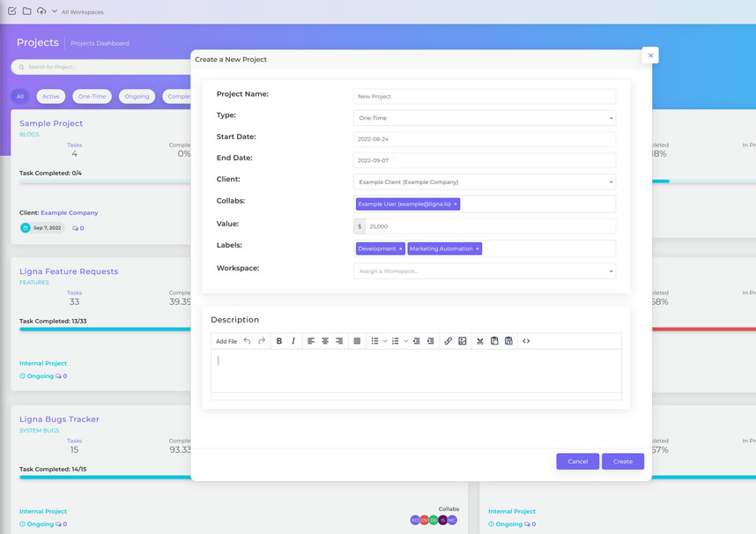Open the Workspace assignment dropdown
Screen dimensions: 756x534
click(486, 271)
